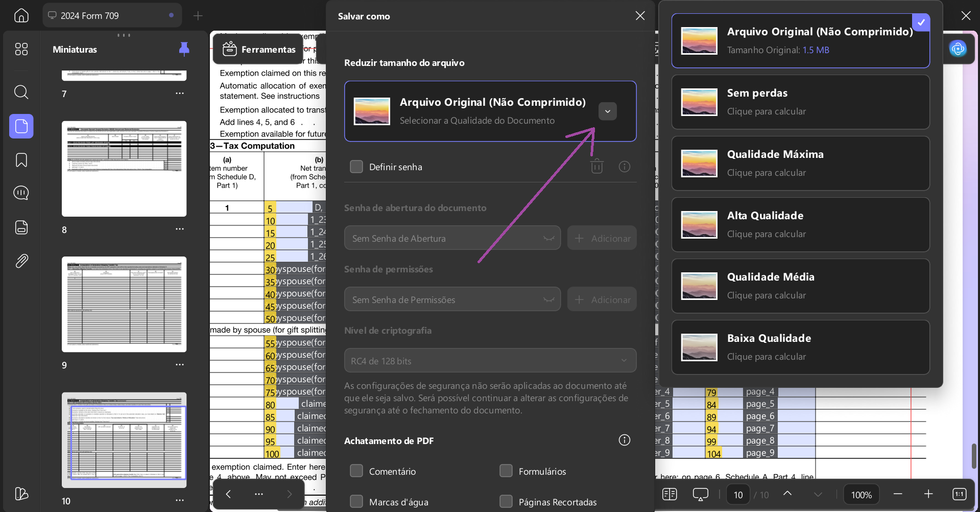Open the RC4 de 128 bits encryption dropdown
The height and width of the screenshot is (512, 980).
coord(490,361)
